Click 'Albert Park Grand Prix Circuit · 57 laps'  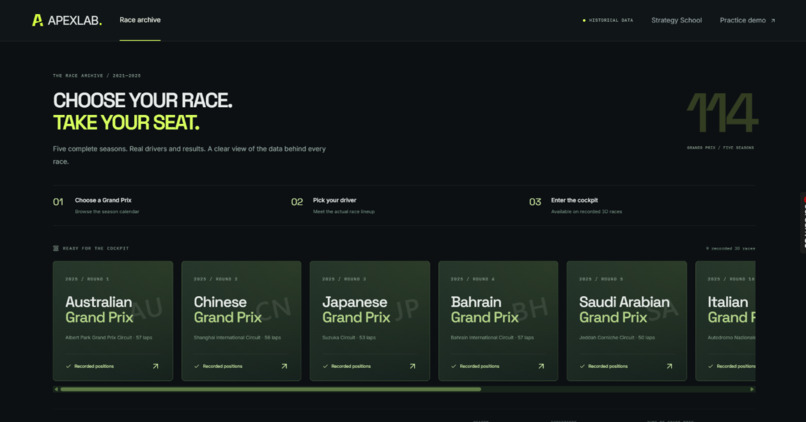108,338
